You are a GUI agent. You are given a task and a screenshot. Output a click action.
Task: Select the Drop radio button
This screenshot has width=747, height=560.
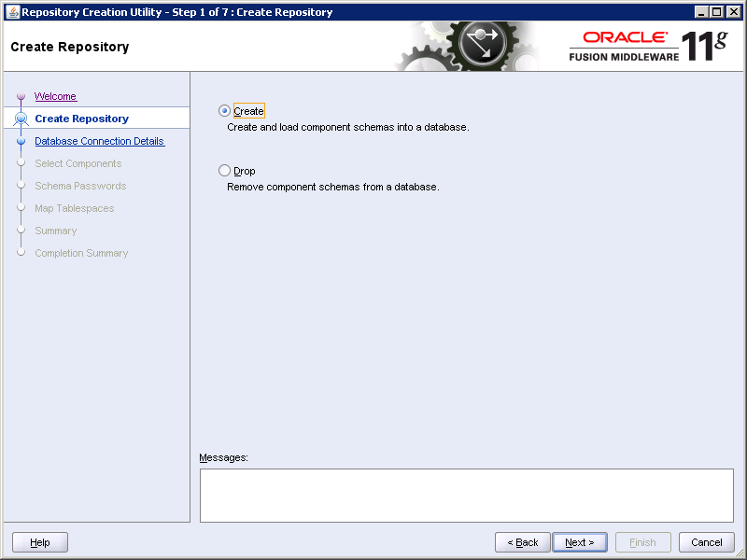pos(224,171)
